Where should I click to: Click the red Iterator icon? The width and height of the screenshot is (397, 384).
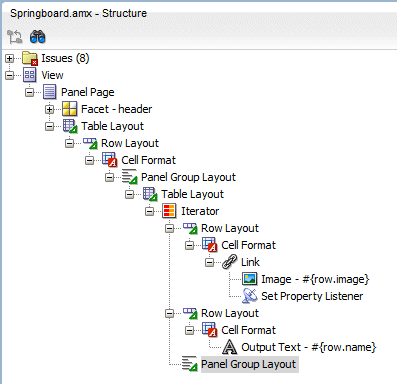(x=169, y=211)
